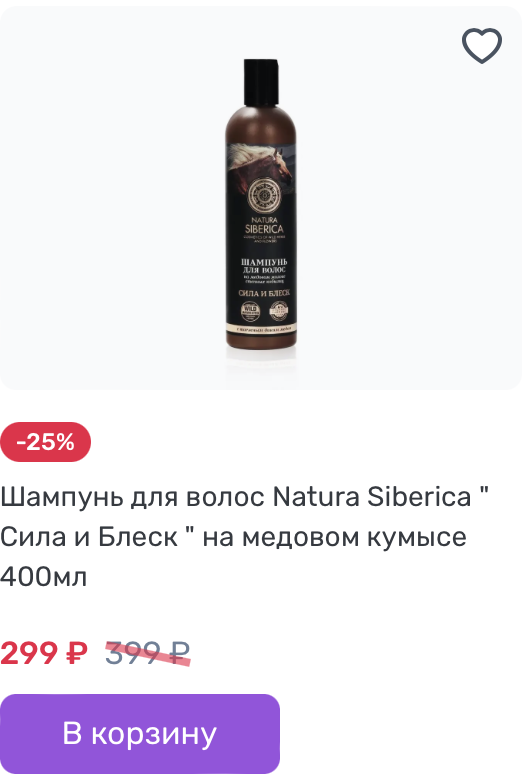Click the СИЛА И БЛЕСК text on the label

coord(263,293)
